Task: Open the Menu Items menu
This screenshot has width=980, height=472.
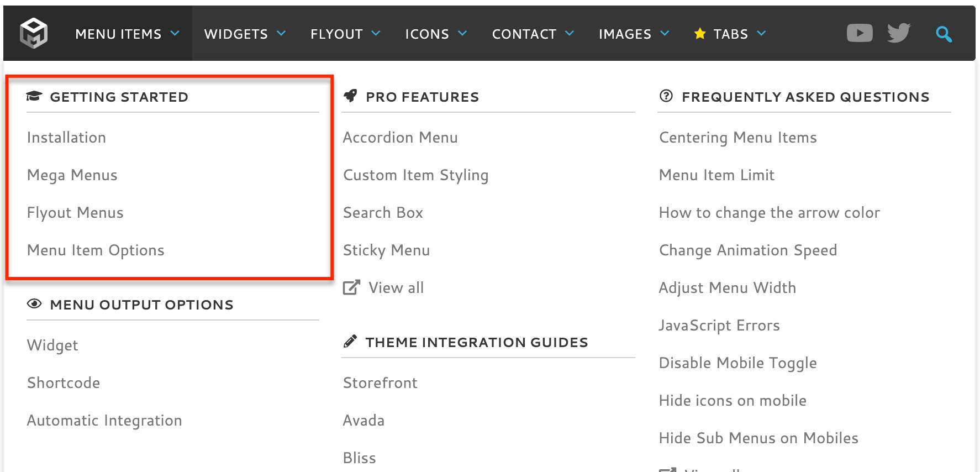Action: tap(118, 34)
